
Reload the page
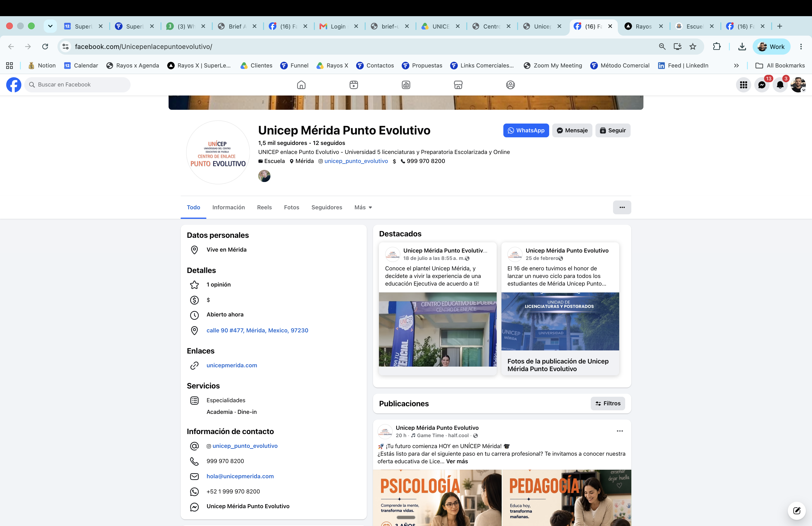pyautogui.click(x=45, y=46)
